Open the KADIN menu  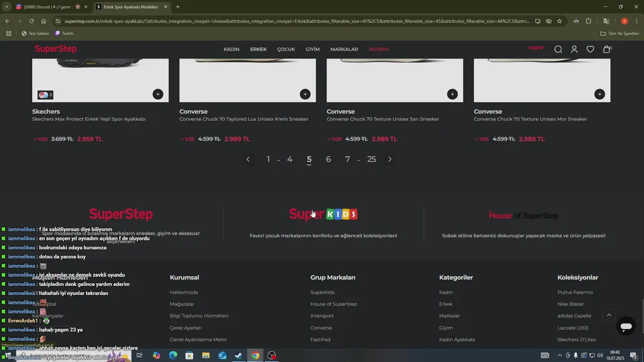click(231, 49)
